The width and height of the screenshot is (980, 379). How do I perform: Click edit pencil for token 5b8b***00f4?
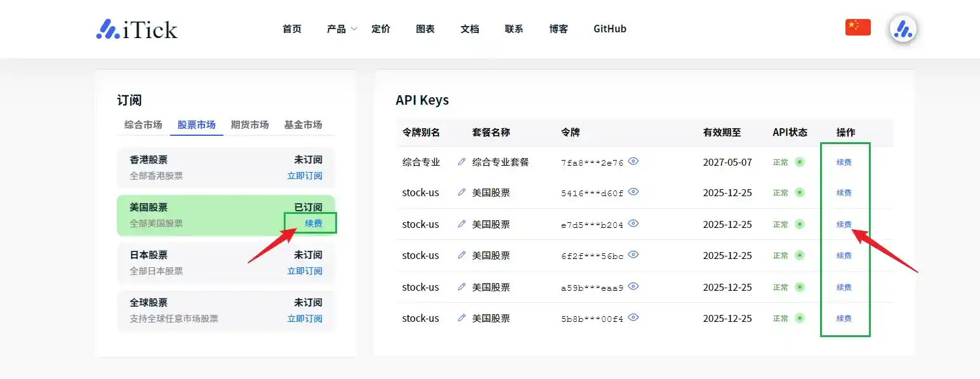click(x=461, y=318)
